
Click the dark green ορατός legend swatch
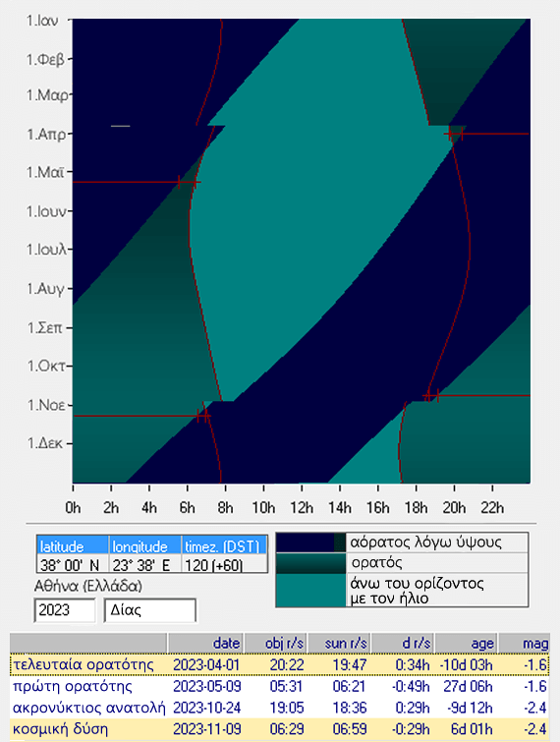[x=311, y=563]
